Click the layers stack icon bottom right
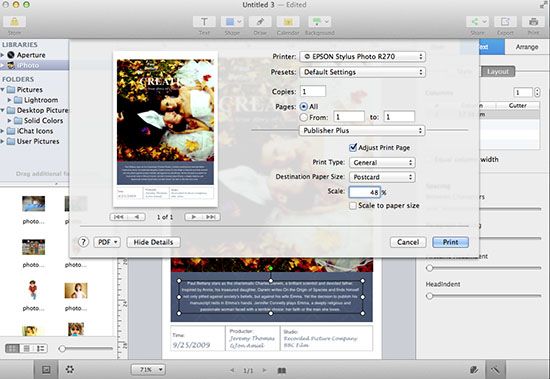This screenshot has width=550, height=379. point(474,369)
